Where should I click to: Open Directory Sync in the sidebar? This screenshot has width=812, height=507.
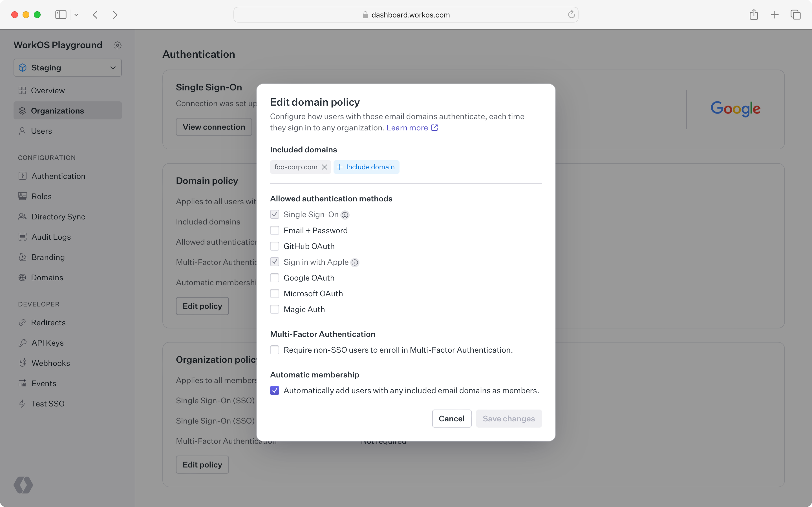tap(58, 217)
